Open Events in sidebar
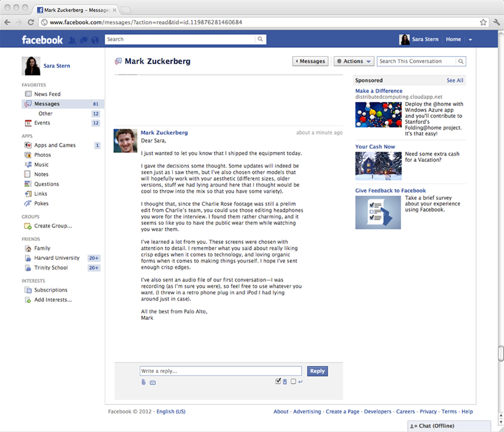This screenshot has width=504, height=432. tap(42, 123)
